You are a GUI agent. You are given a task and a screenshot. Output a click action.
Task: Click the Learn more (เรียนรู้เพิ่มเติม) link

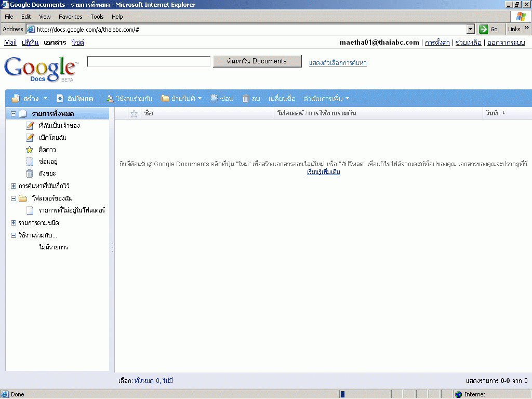(323, 172)
